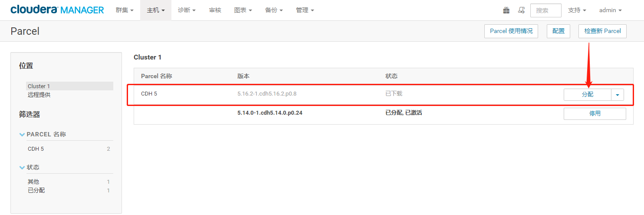
Task: Open the Cloudera Manager home logo
Action: [x=57, y=10]
